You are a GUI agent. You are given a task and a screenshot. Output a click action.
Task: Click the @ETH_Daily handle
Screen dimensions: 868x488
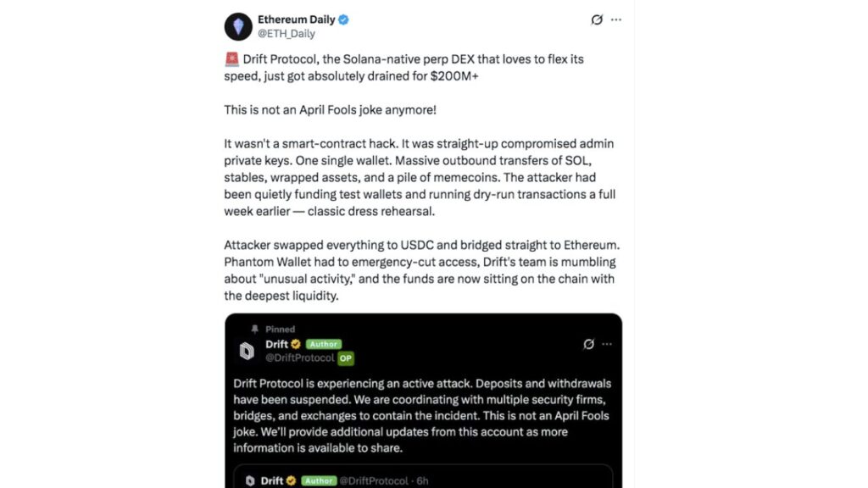[287, 34]
